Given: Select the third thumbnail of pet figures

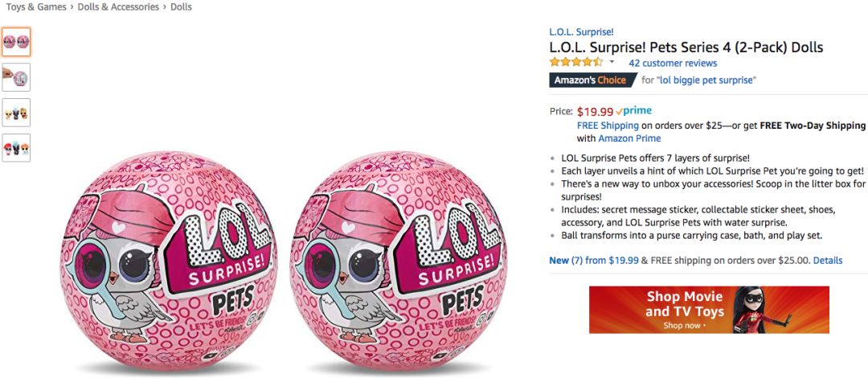Looking at the screenshot, I should 16,113.
